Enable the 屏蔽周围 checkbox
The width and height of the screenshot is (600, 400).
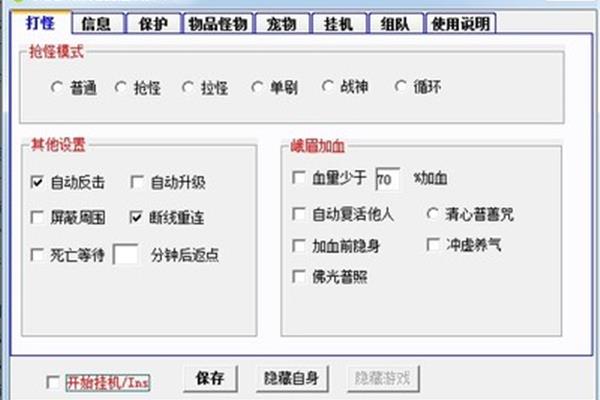pyautogui.click(x=37, y=217)
